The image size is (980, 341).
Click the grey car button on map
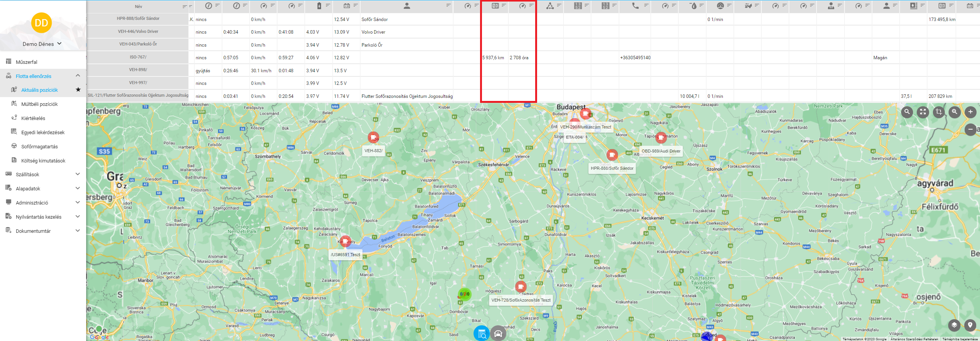coord(498,334)
